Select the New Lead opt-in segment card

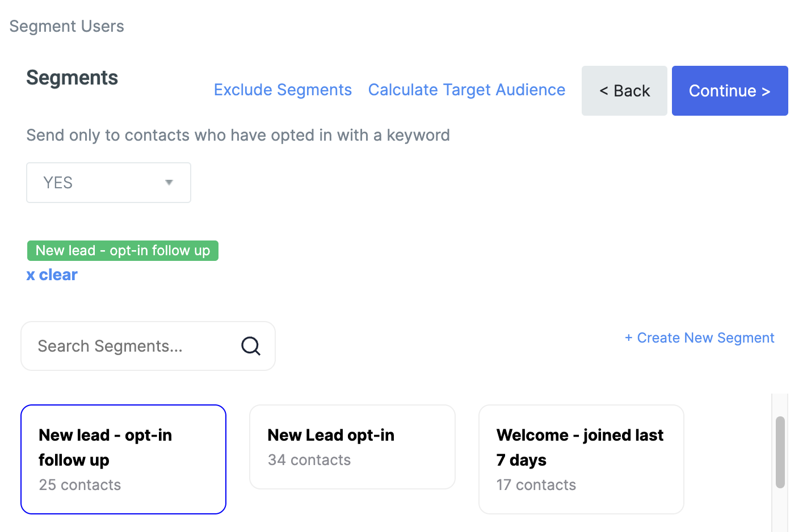pos(352,447)
